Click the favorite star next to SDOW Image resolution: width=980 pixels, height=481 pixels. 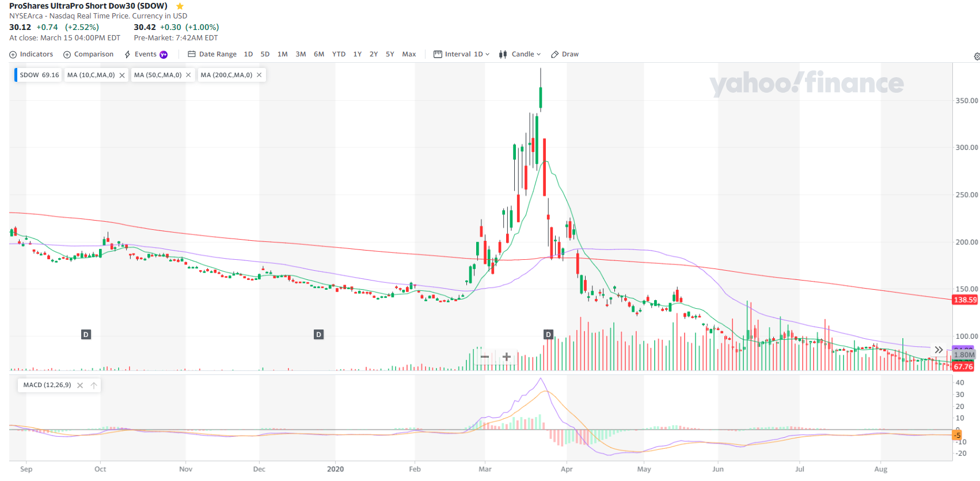pyautogui.click(x=180, y=6)
